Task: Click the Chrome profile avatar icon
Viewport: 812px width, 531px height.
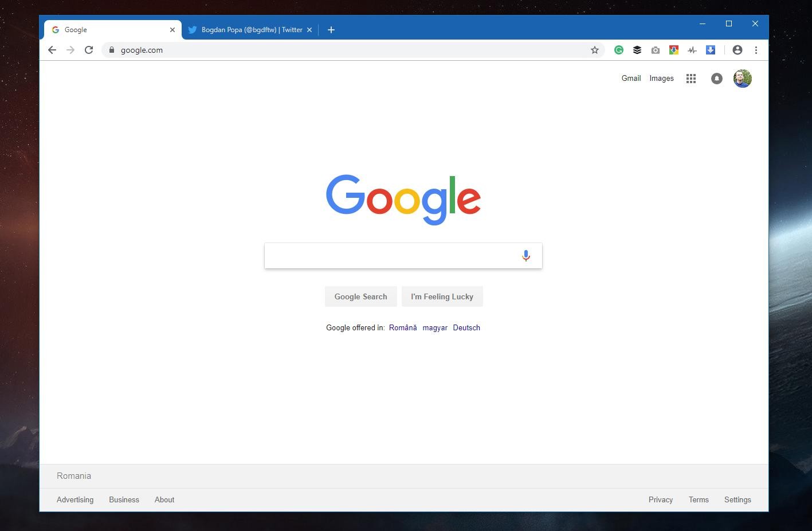Action: (737, 50)
